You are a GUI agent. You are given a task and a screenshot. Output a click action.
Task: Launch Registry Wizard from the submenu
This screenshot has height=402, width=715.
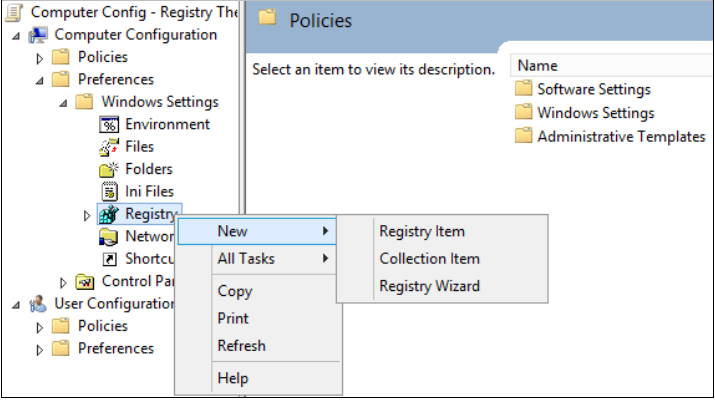click(429, 286)
